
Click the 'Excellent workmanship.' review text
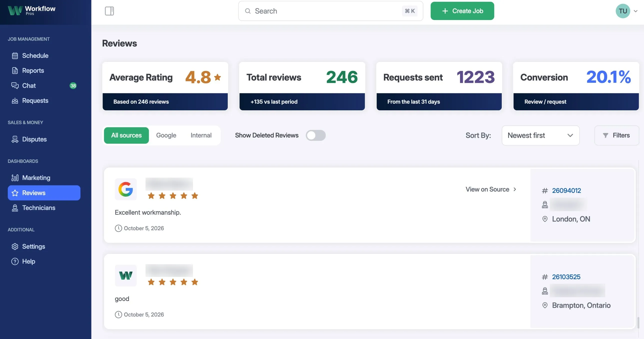coord(148,212)
